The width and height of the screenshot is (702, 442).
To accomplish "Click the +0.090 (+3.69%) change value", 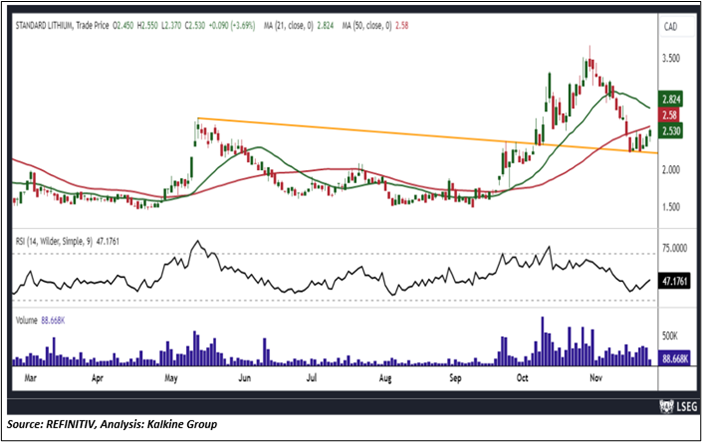I will [232, 26].
